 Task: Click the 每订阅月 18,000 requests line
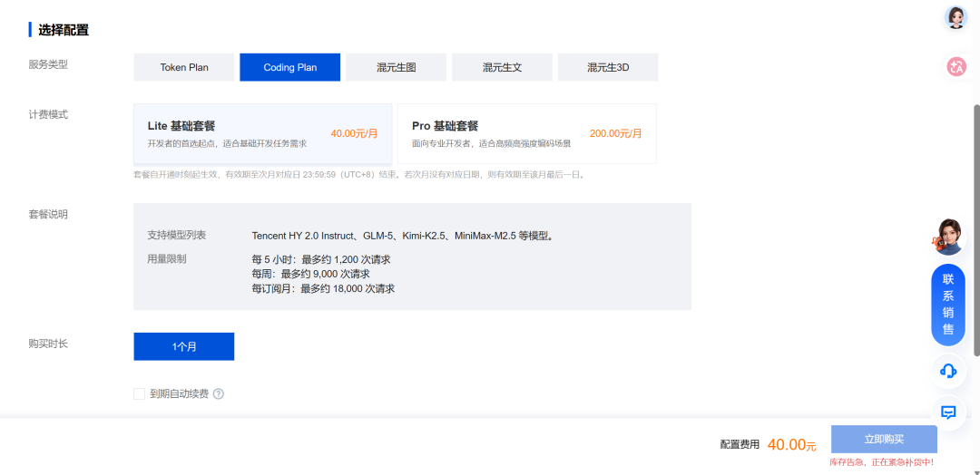323,289
